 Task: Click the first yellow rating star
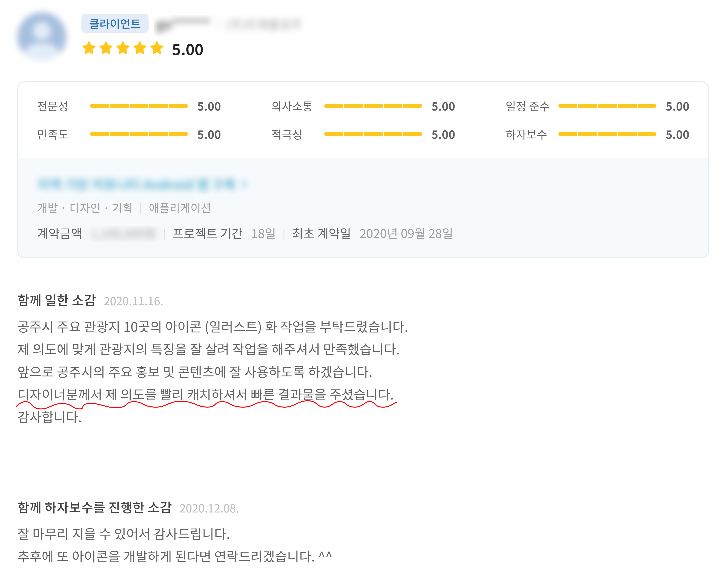(89, 48)
